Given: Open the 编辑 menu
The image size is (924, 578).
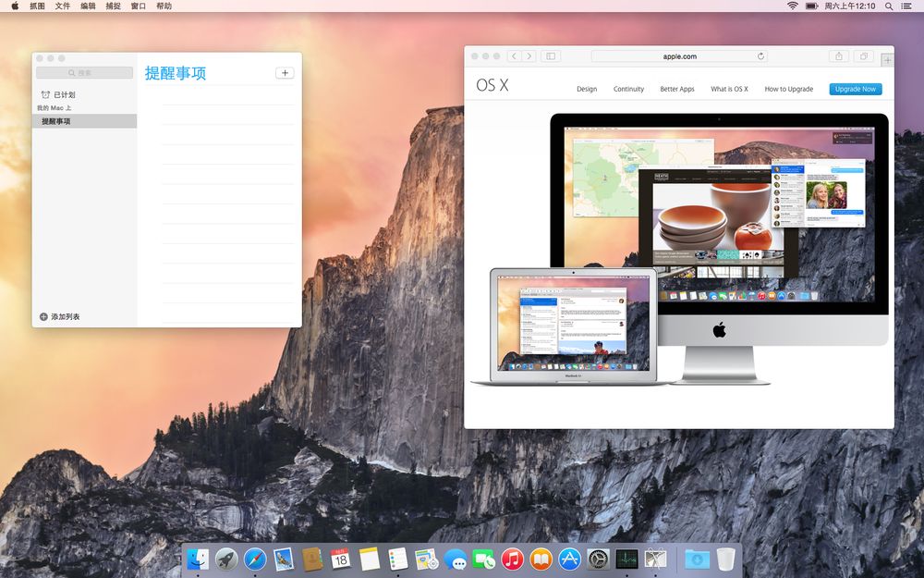Looking at the screenshot, I should click(88, 6).
